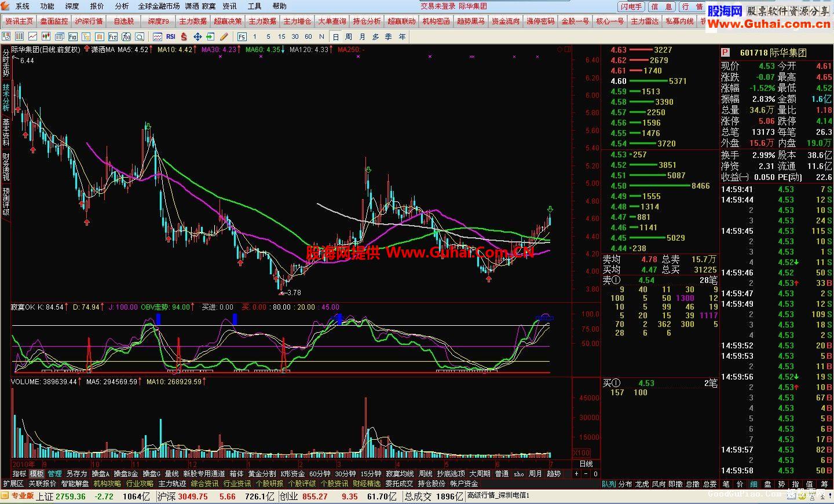This screenshot has width=834, height=504.
Task: Open the 功能 menu
Action: click(x=47, y=6)
